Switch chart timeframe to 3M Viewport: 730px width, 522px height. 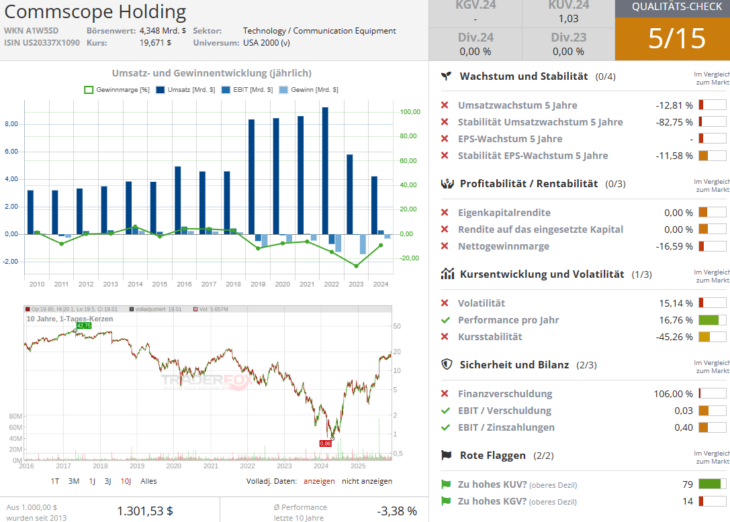click(74, 481)
